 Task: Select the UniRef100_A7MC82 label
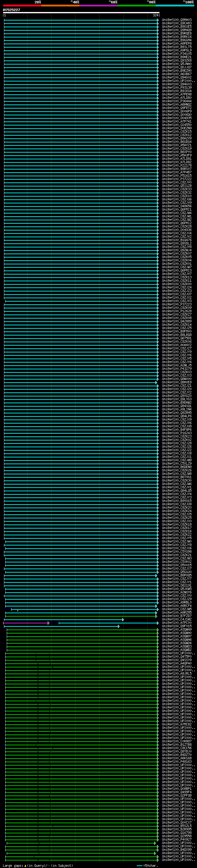click(177, 725)
